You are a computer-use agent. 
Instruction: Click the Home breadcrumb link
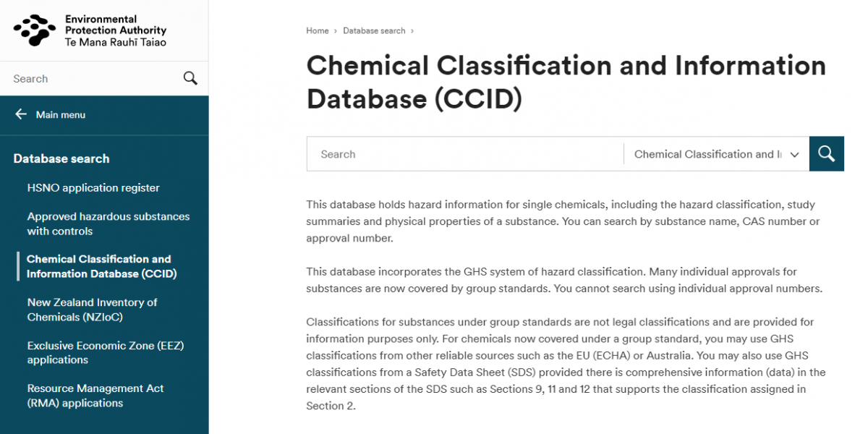[318, 31]
